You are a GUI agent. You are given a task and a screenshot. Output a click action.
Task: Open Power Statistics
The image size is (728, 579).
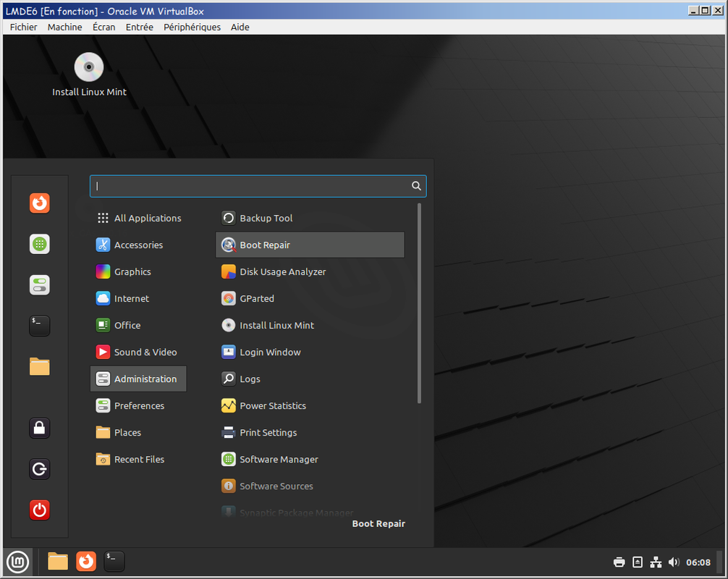point(310,406)
